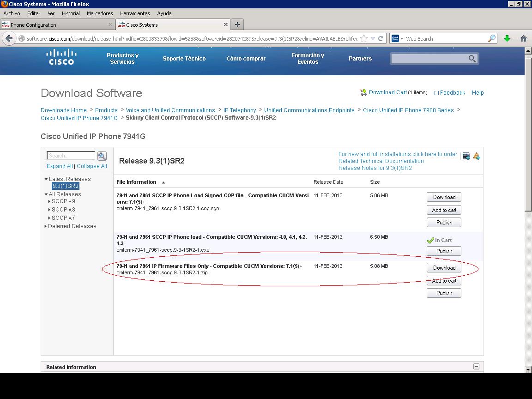Screen dimensions: 532x399
Task: Go to Downloads Home breadcrumb
Action: pos(64,110)
